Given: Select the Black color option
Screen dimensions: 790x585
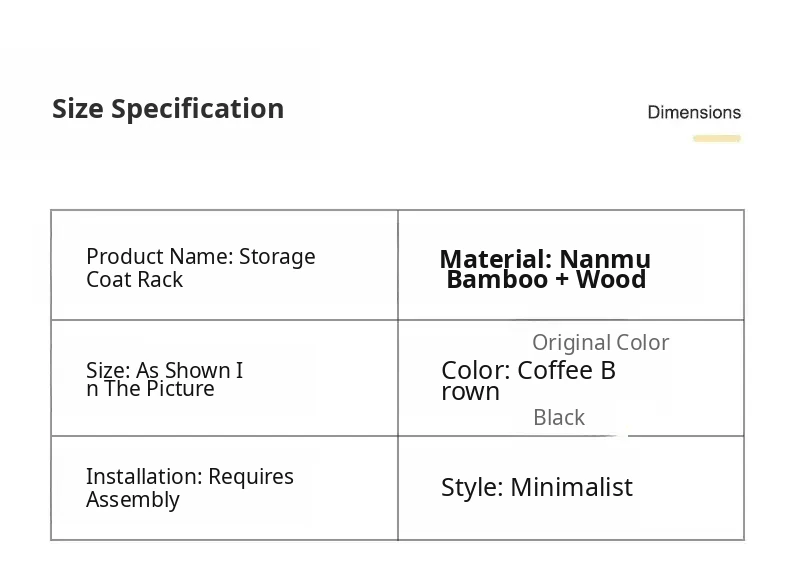Looking at the screenshot, I should tap(559, 417).
